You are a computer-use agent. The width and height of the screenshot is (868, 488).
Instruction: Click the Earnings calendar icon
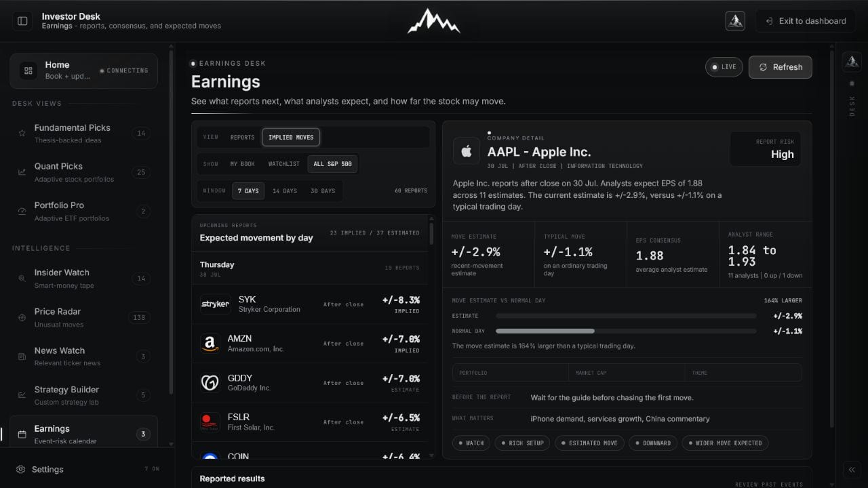(22, 434)
